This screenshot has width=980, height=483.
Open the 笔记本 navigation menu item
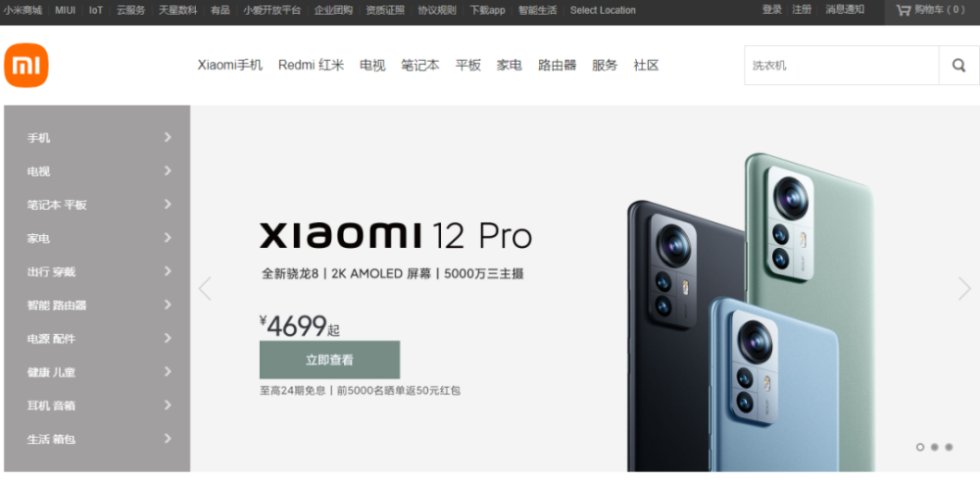(420, 65)
